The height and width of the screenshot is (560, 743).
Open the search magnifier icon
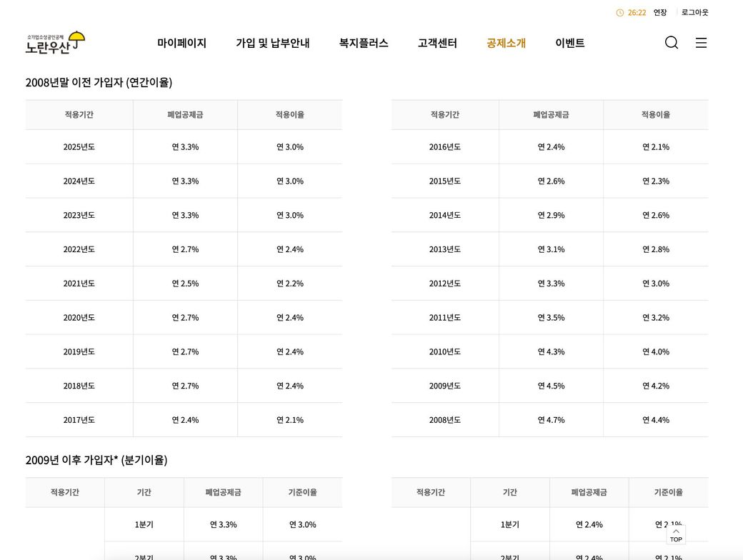(x=671, y=43)
